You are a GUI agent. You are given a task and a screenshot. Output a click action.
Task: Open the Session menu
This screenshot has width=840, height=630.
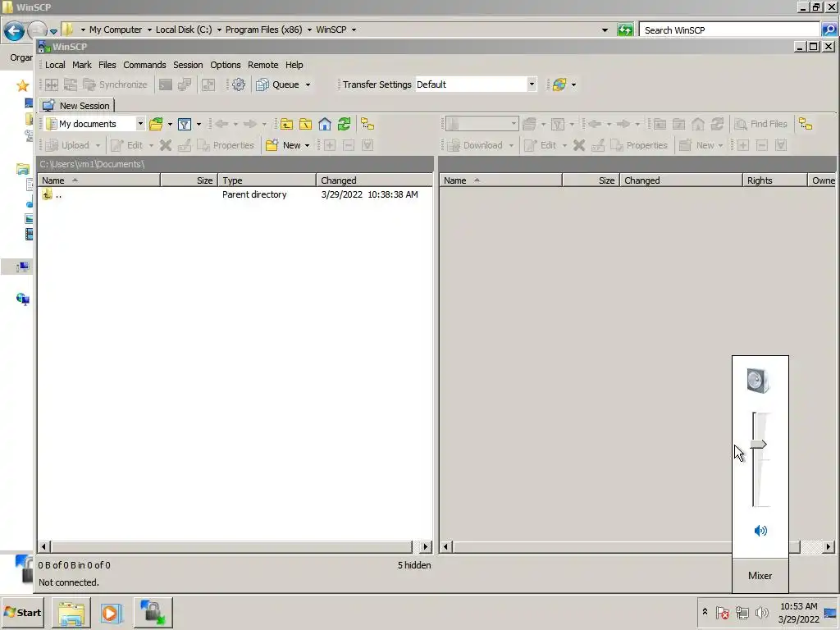click(188, 65)
